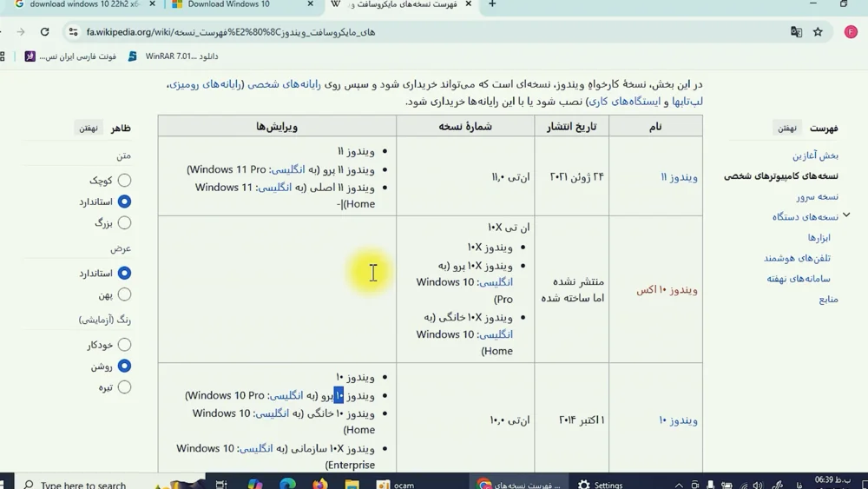Viewport: 868px width, 489px height.
Task: Bookmark this page with the star icon
Action: pyautogui.click(x=818, y=32)
